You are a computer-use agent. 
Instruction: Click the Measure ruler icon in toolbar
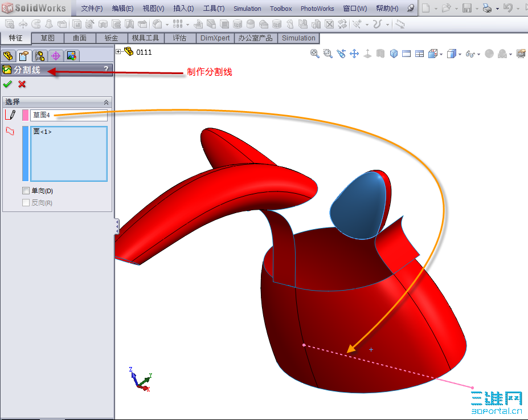click(400, 25)
